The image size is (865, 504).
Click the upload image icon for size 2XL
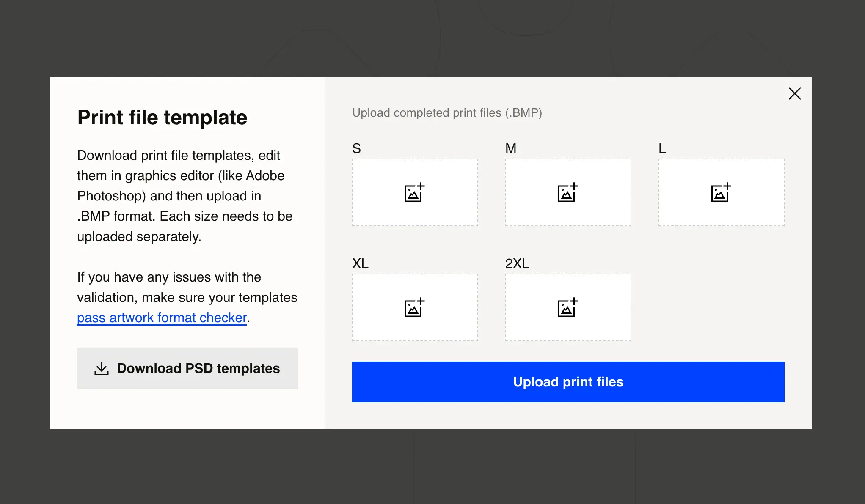tap(567, 308)
